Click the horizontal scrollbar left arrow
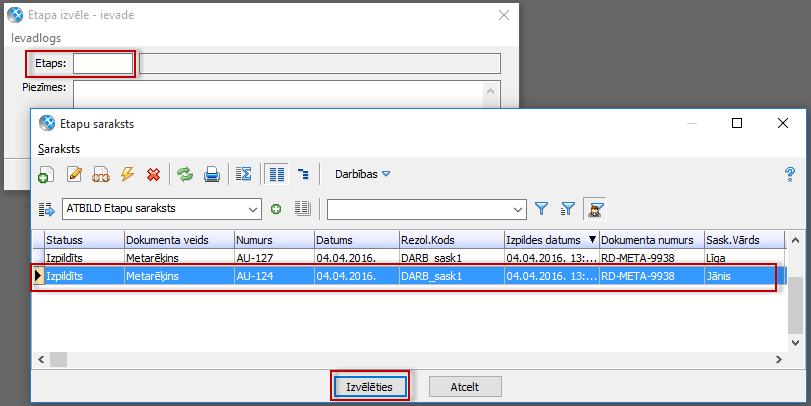The image size is (811, 406). [x=41, y=359]
